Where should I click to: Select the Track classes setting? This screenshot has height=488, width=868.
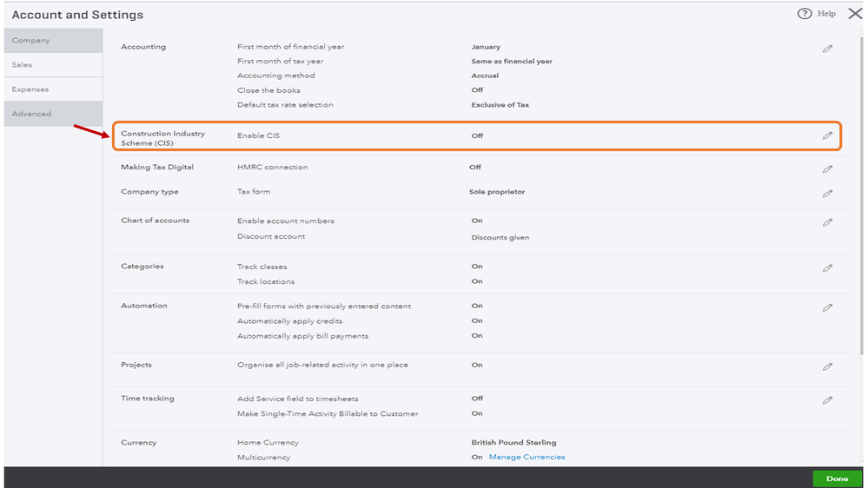262,267
